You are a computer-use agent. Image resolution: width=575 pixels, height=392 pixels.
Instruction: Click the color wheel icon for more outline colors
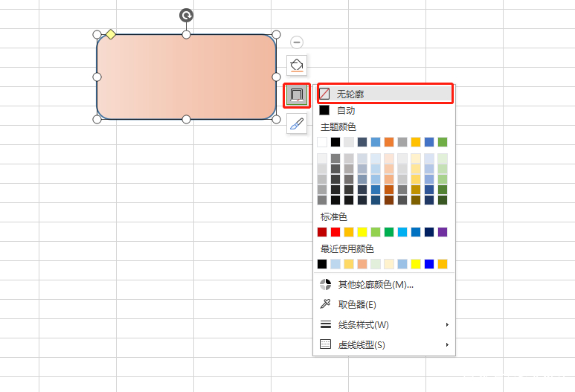325,285
